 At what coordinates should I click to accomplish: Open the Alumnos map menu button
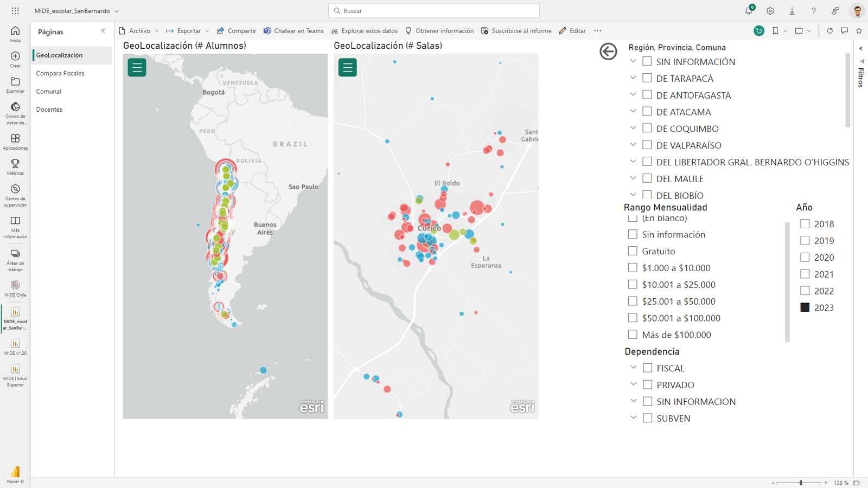click(137, 68)
